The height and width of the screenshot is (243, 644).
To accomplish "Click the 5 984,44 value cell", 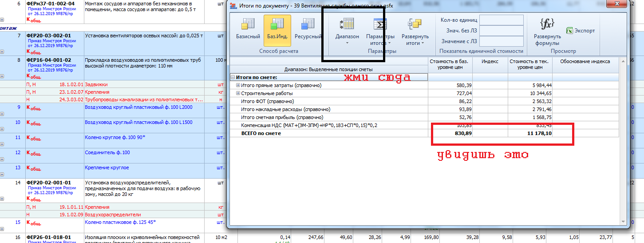I will [x=530, y=85].
